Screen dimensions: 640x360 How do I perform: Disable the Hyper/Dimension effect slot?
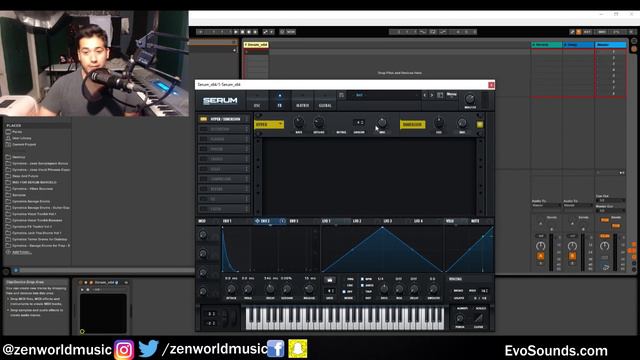click(x=203, y=119)
